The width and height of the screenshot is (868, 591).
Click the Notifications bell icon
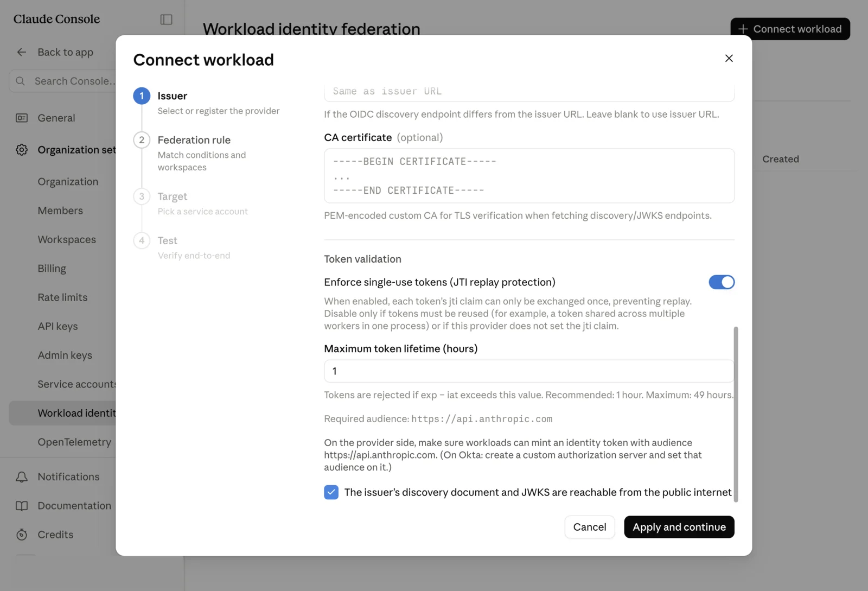coord(22,476)
